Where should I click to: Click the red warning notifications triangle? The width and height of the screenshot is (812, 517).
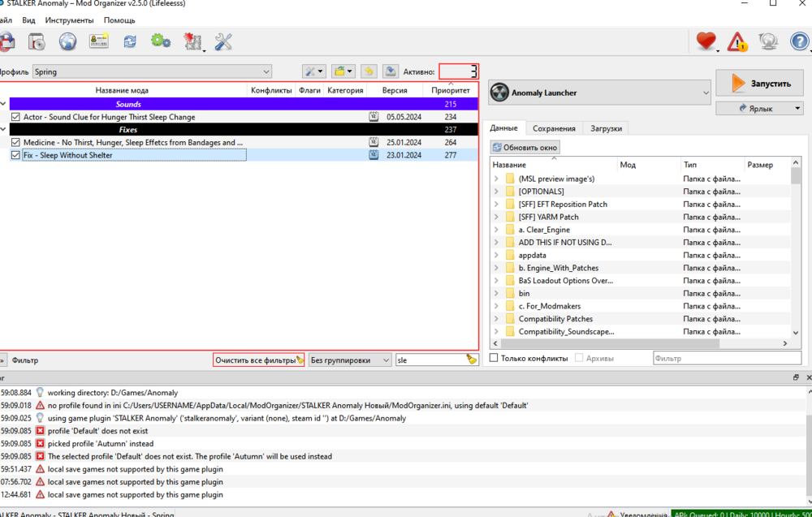(x=737, y=41)
